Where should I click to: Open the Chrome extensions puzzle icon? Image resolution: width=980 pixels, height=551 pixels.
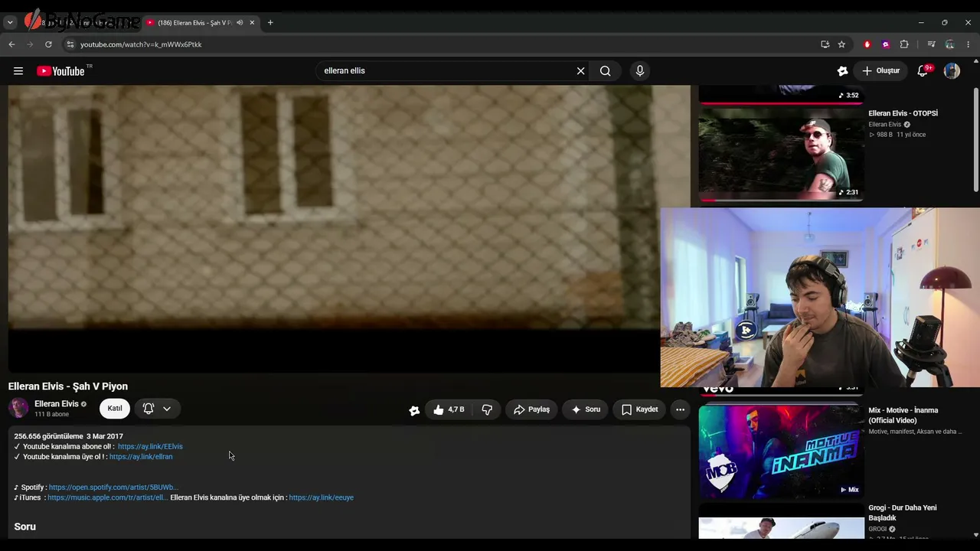click(x=904, y=44)
